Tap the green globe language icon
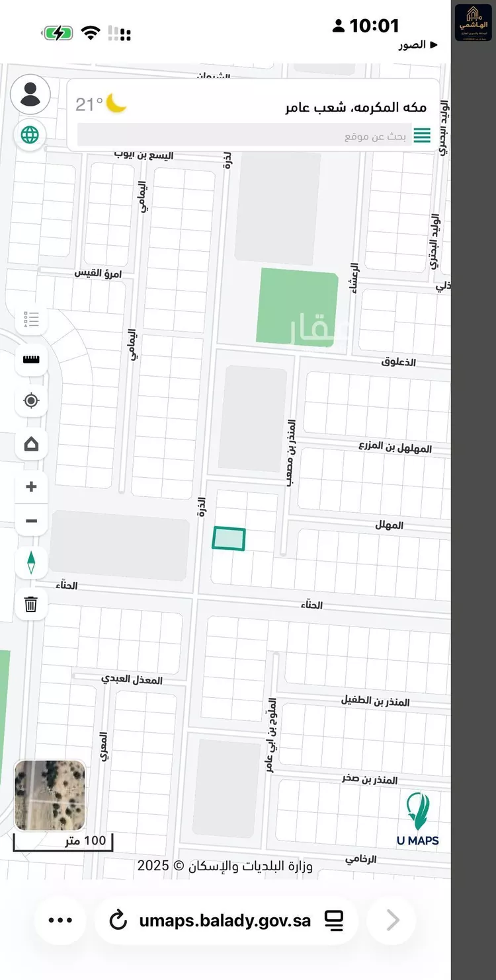 tap(30, 135)
